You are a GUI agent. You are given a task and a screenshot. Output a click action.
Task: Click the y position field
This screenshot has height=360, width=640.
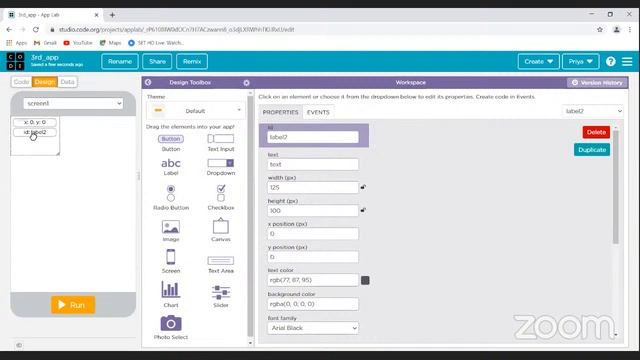tap(313, 257)
